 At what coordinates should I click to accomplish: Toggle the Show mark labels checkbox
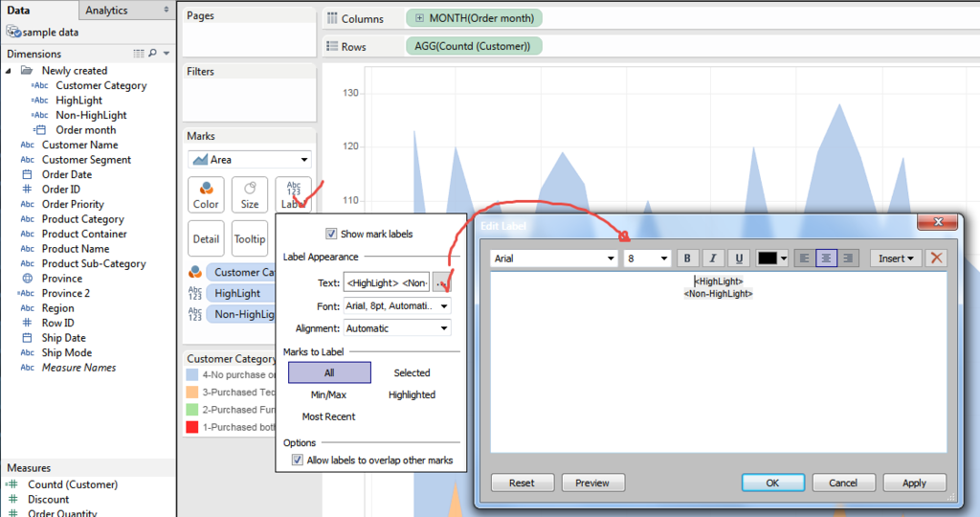(331, 234)
